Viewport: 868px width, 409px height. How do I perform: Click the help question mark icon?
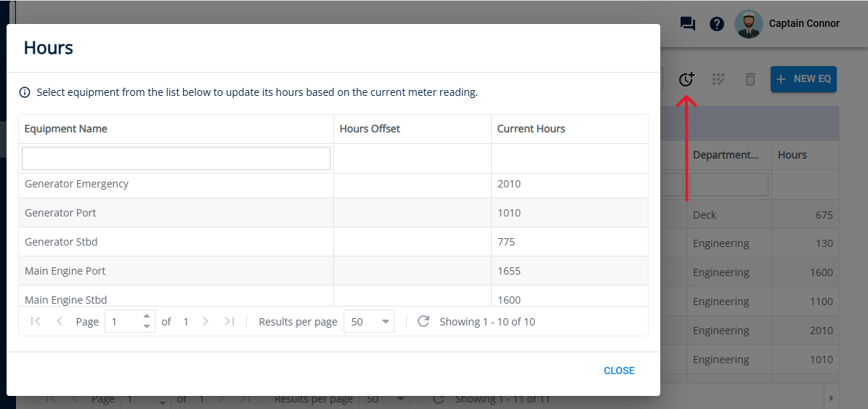point(717,24)
